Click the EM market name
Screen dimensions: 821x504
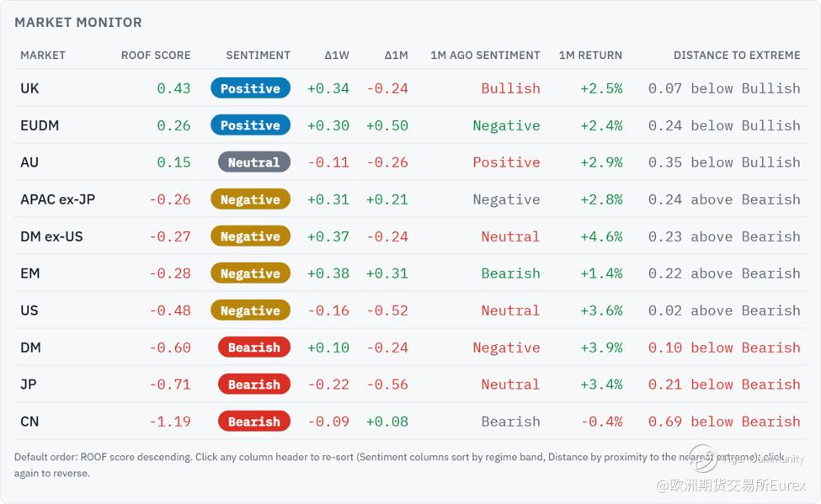pos(29,273)
